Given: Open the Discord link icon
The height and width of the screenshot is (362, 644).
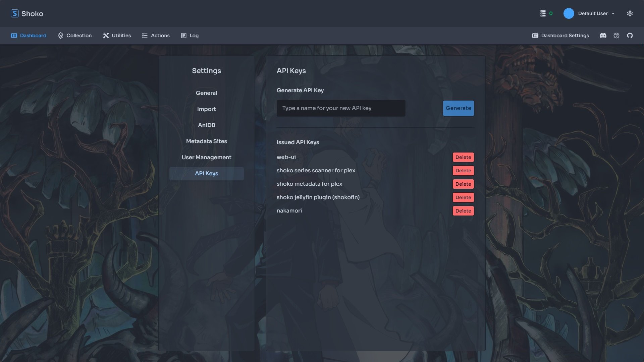Looking at the screenshot, I should coord(603,36).
